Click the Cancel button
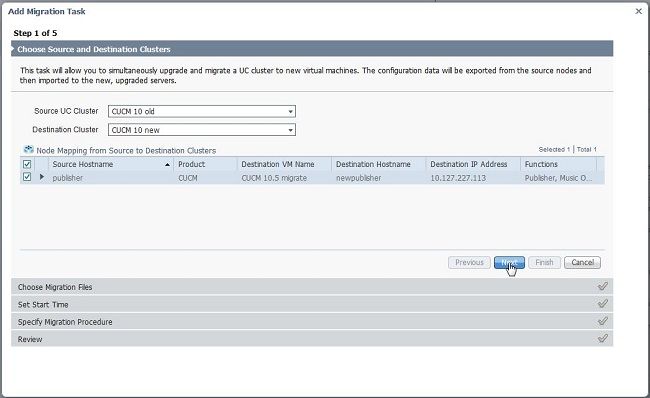650x398 pixels. pyautogui.click(x=582, y=262)
